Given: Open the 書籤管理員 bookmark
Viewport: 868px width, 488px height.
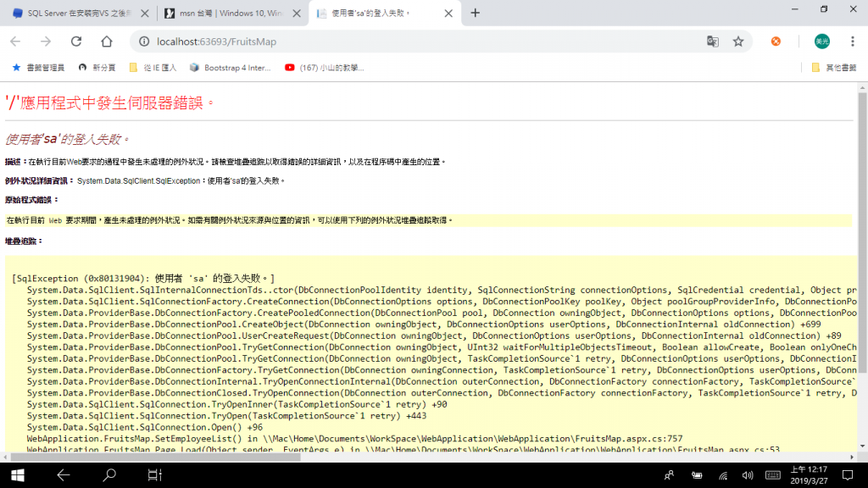Looking at the screenshot, I should [x=38, y=68].
